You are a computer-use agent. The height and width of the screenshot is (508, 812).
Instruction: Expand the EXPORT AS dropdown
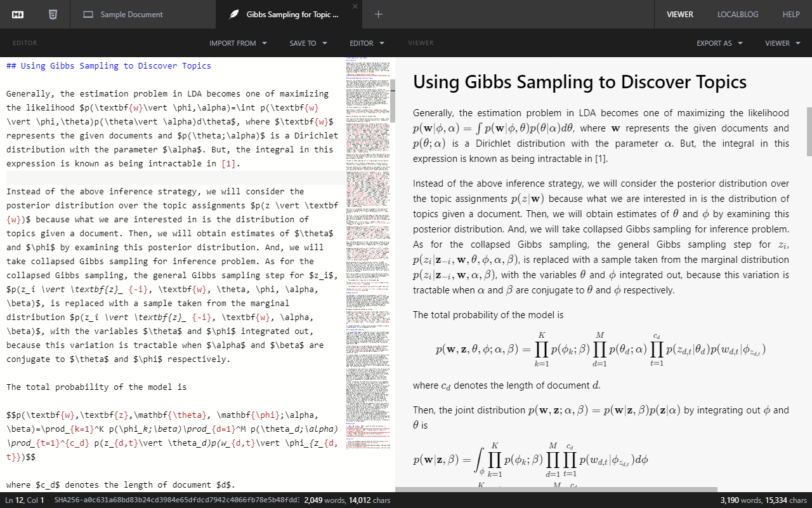tap(719, 43)
